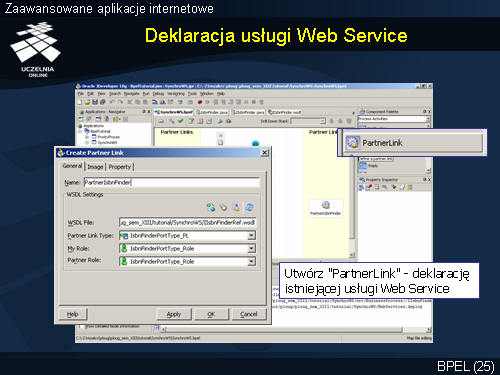Viewport: 500px width, 375px height.
Task: Click the PartnerIsbnFinder node in the diagram
Action: (326, 208)
